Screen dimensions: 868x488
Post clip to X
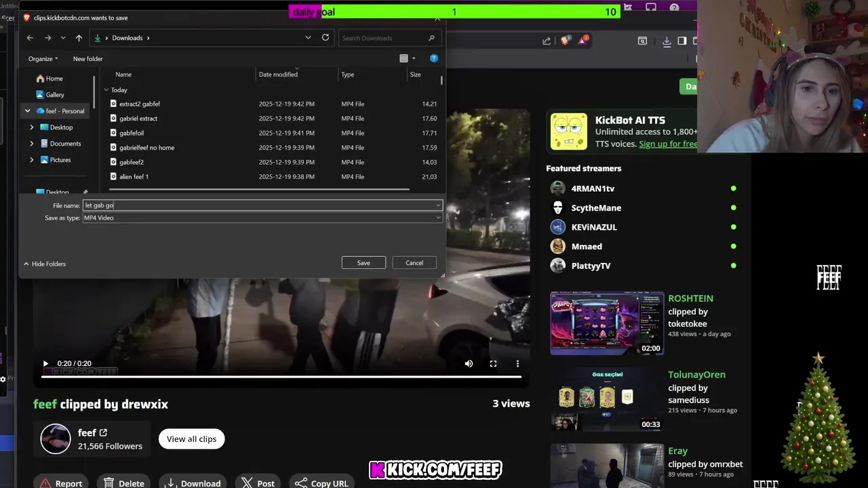(258, 482)
